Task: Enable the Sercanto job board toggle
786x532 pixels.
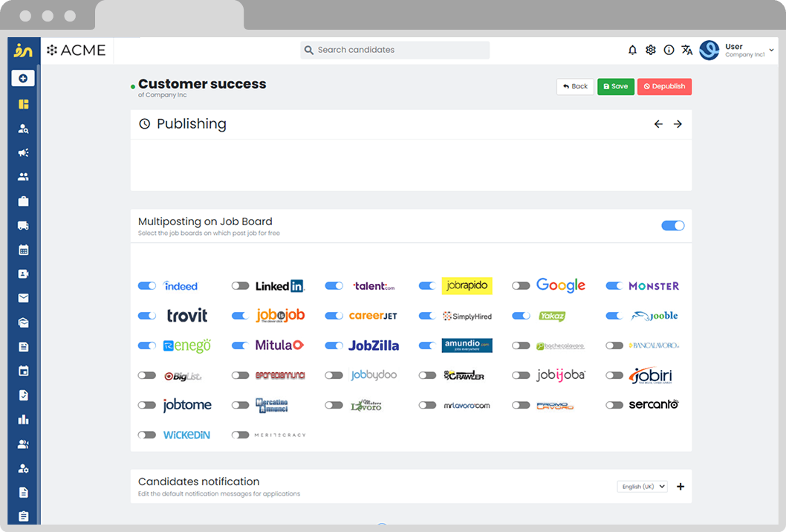Action: (614, 405)
